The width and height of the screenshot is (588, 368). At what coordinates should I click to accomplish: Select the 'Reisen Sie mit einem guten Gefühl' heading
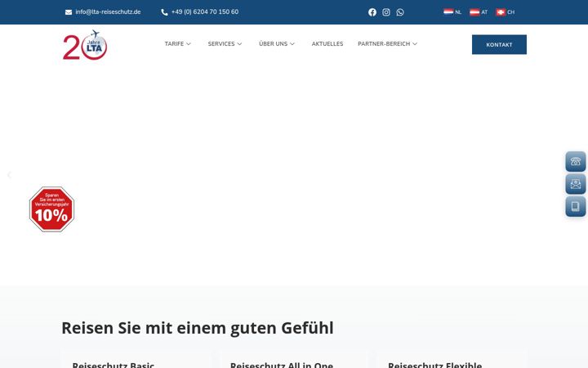198,328
